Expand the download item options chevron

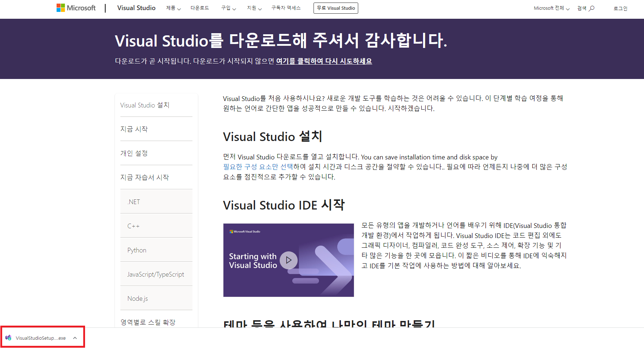(x=75, y=338)
